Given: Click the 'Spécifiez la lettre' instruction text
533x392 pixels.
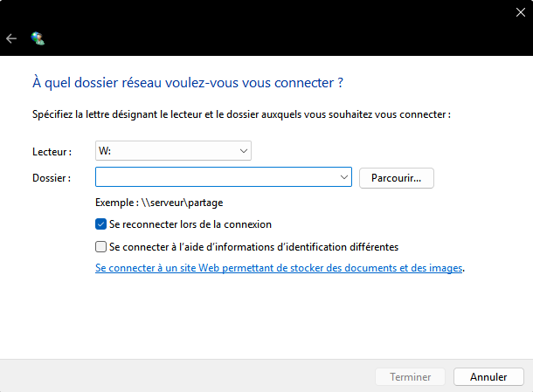Looking at the screenshot, I should pyautogui.click(x=241, y=114).
